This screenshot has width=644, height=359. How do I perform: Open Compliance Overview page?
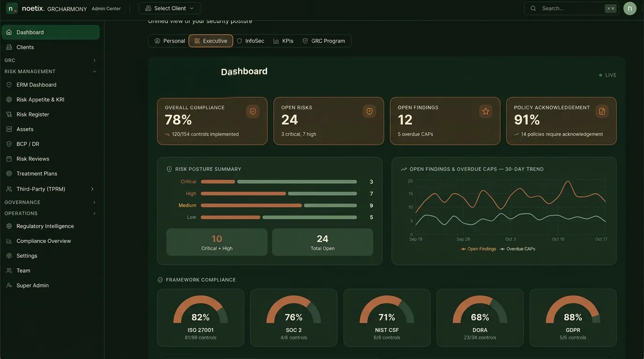click(x=51, y=241)
